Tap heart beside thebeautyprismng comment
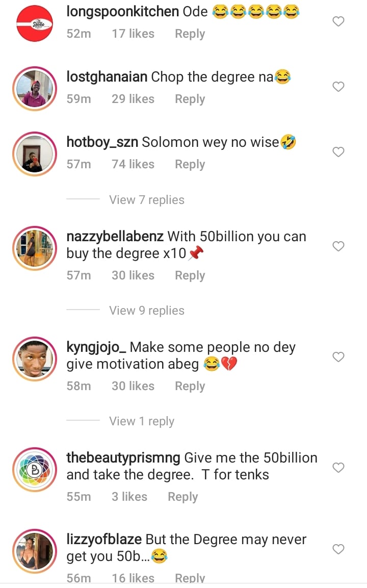The width and height of the screenshot is (367, 588). (x=338, y=468)
